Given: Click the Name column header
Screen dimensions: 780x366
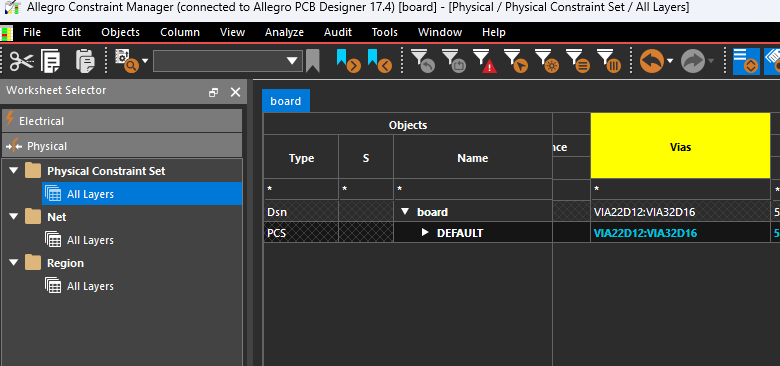Looking at the screenshot, I should click(473, 158).
